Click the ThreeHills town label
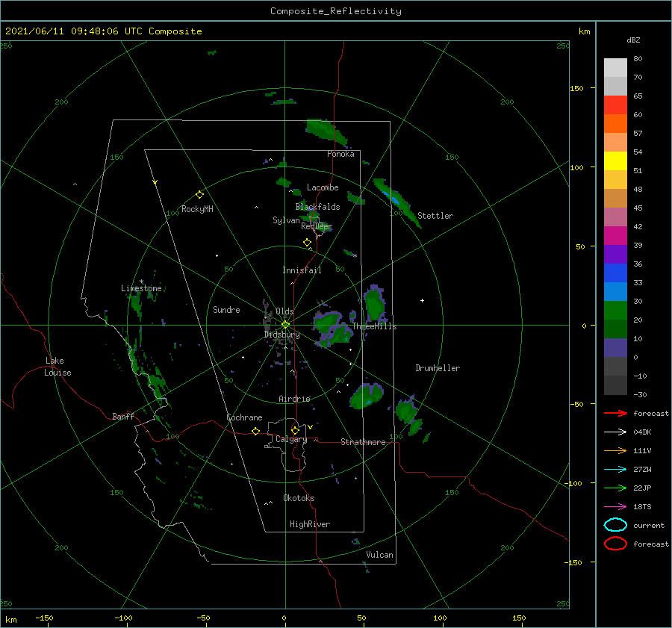672x628 pixels. (x=374, y=326)
